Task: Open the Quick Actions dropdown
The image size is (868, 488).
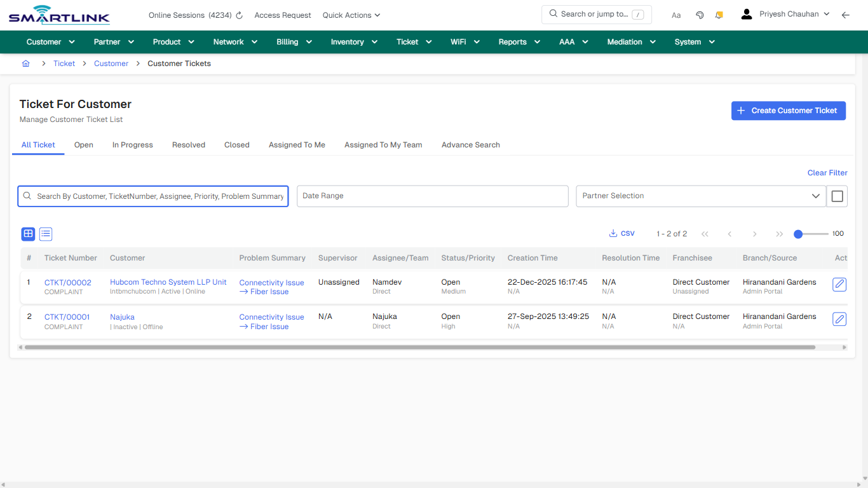Action: coord(351,15)
